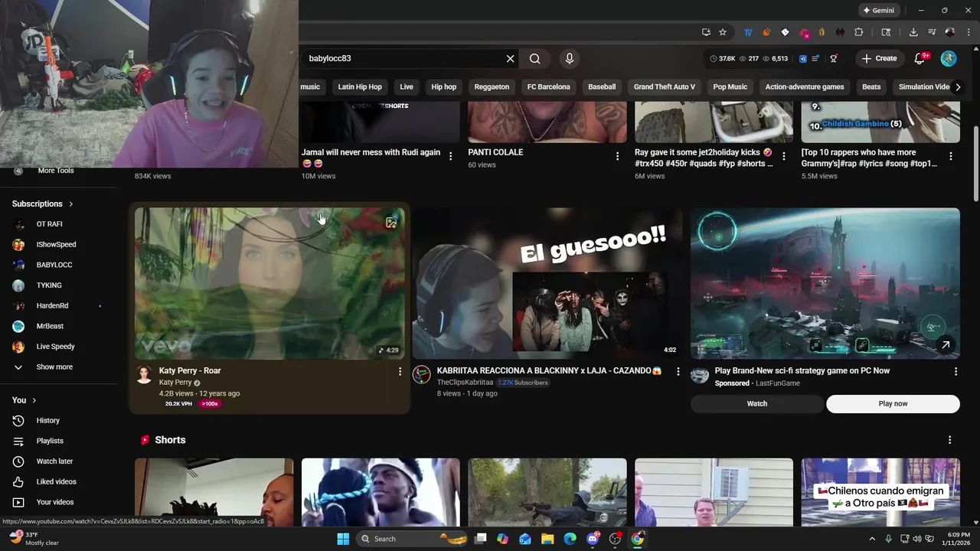
Task: Open the weather widget showing 33°F
Action: coord(34,539)
